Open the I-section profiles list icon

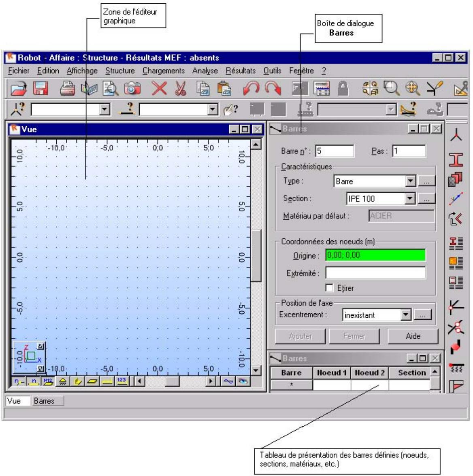456,244
